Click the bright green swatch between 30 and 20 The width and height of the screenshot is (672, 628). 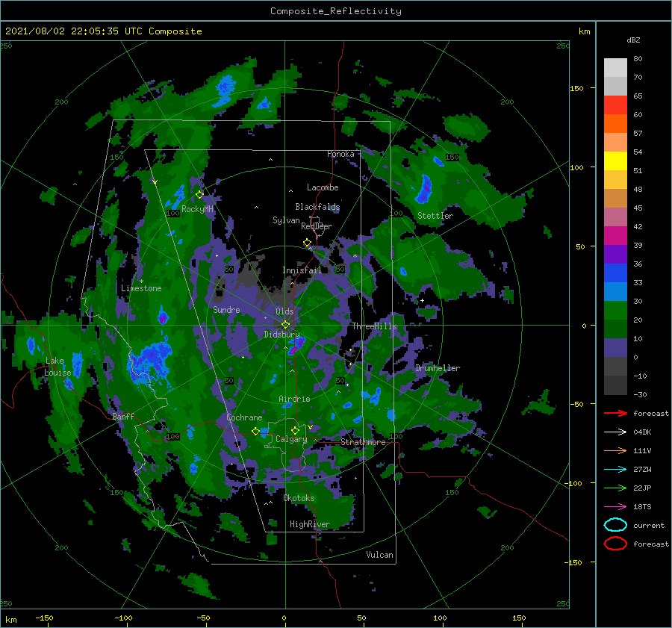tap(615, 311)
